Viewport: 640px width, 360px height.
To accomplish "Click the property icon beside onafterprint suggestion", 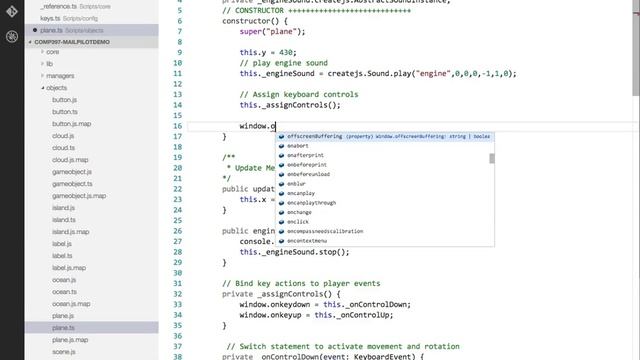I will 281,155.
